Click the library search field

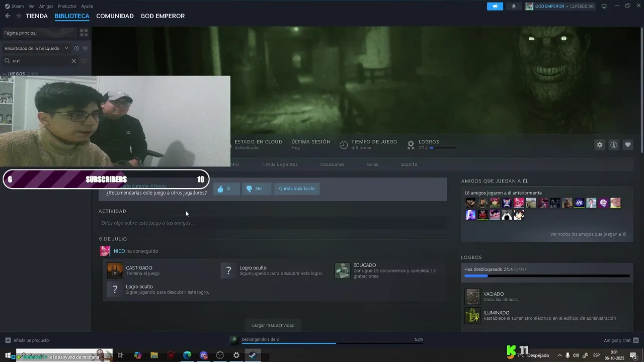[x=40, y=61]
